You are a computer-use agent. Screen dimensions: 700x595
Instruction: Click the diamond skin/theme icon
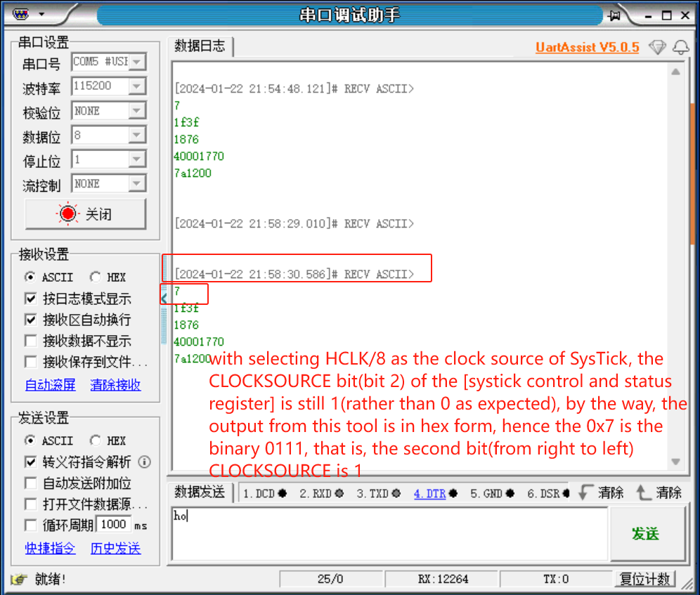tap(658, 47)
